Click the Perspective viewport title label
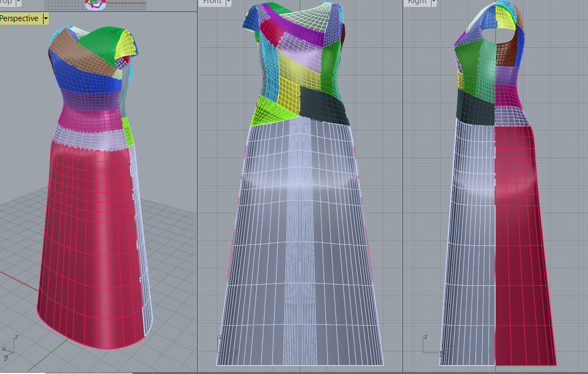588x374 pixels. point(19,18)
